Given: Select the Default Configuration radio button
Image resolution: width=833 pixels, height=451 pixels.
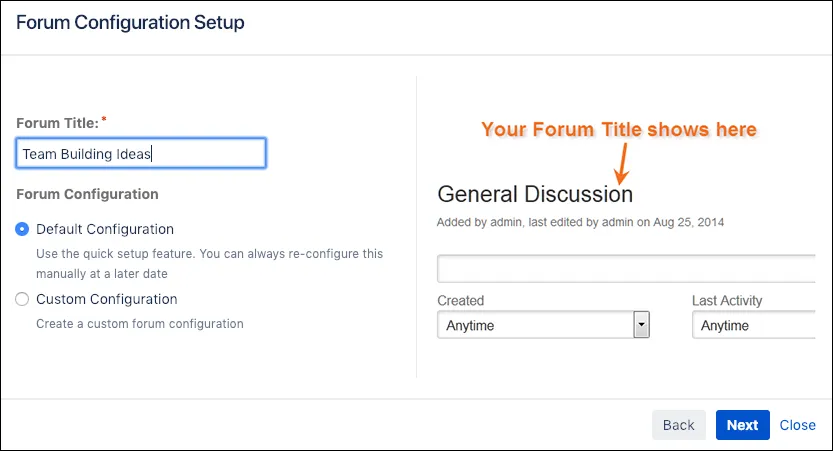Looking at the screenshot, I should pyautogui.click(x=22, y=229).
